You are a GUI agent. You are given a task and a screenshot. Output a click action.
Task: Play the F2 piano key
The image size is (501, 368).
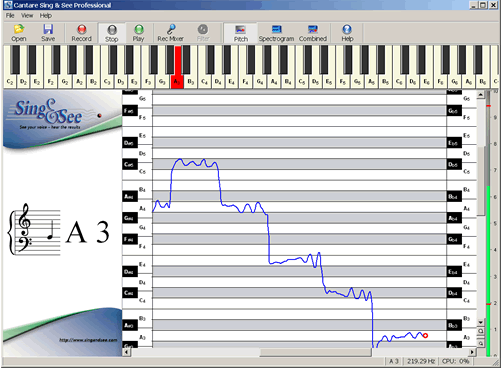pos(51,82)
